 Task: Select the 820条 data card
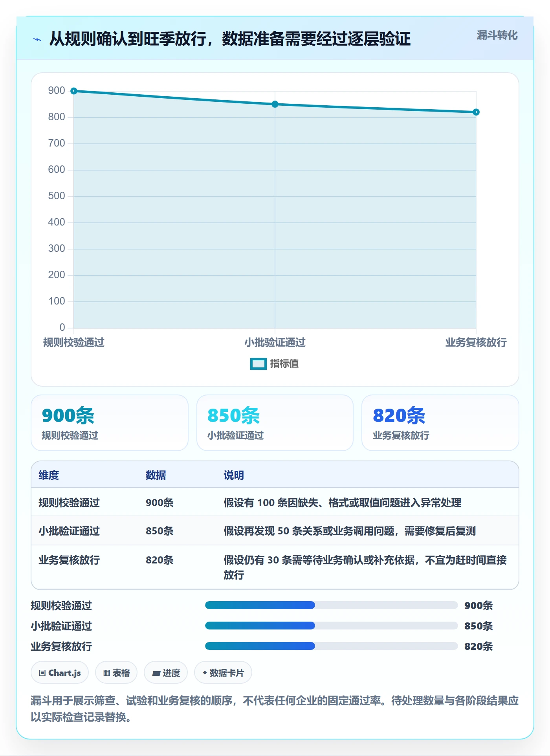[440, 423]
